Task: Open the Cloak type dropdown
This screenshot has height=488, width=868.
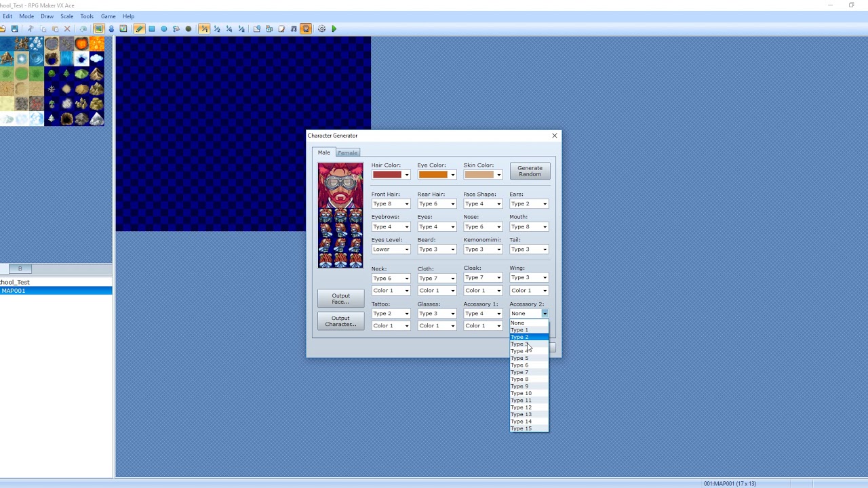Action: (x=483, y=278)
